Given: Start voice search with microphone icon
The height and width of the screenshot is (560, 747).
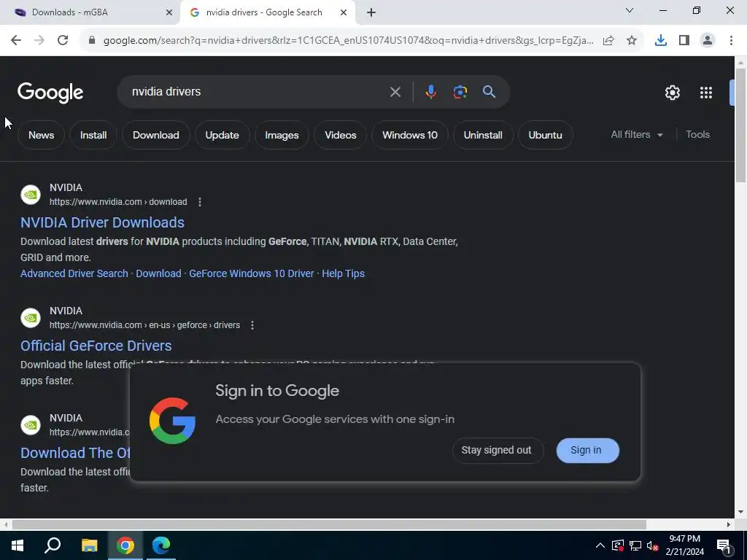Looking at the screenshot, I should click(430, 92).
